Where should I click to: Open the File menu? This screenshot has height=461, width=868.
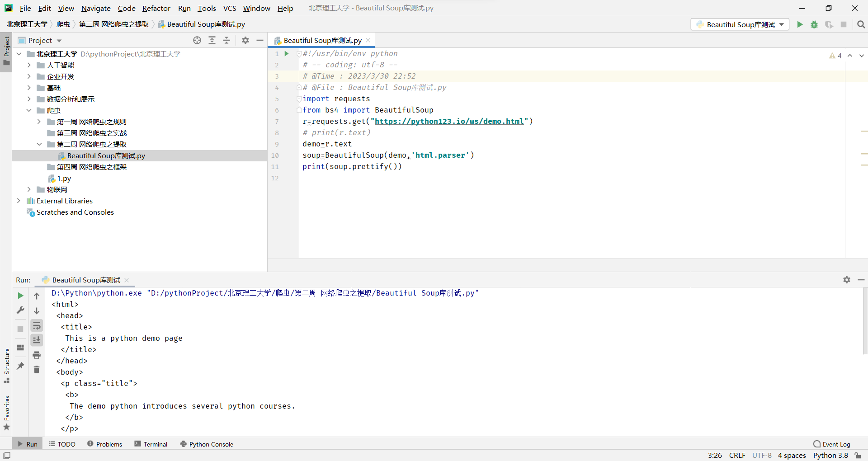(25, 8)
